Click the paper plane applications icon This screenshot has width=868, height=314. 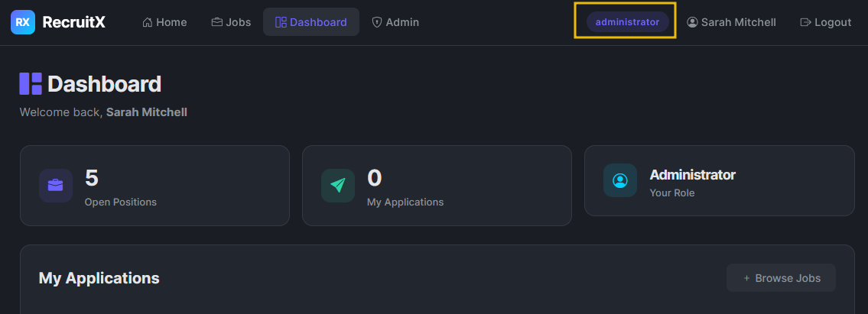coord(338,185)
